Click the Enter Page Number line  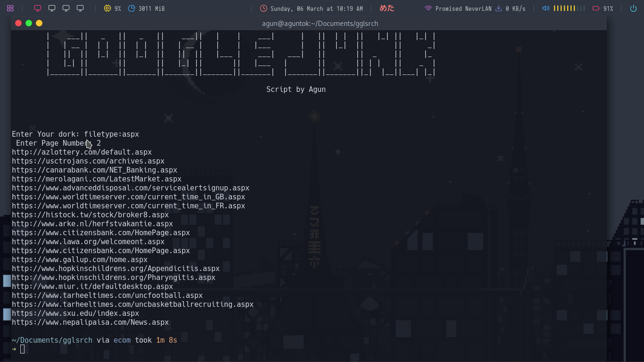pyautogui.click(x=58, y=143)
